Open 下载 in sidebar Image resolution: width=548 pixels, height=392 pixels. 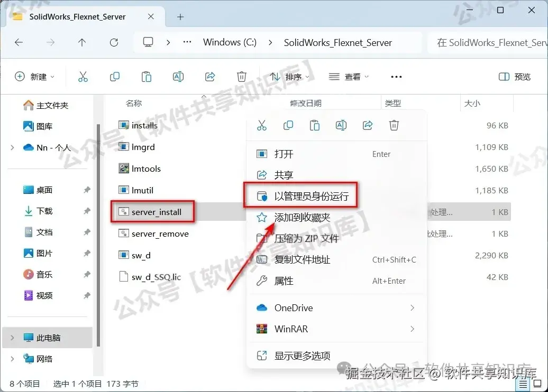[38, 211]
